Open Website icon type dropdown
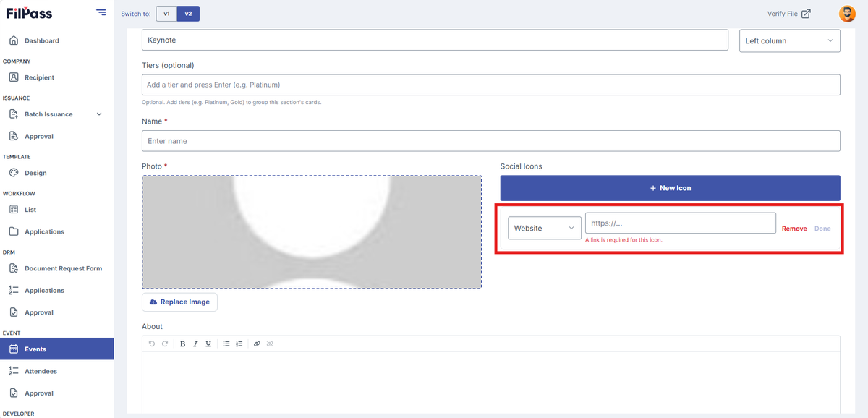Viewport: 868px width, 418px height. point(545,228)
